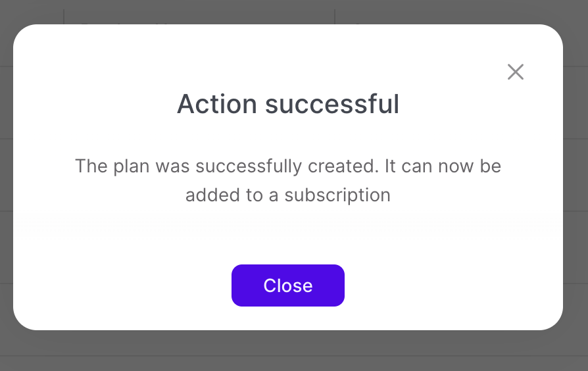Click the white text "Close" on the button
588x371 pixels.
click(288, 285)
